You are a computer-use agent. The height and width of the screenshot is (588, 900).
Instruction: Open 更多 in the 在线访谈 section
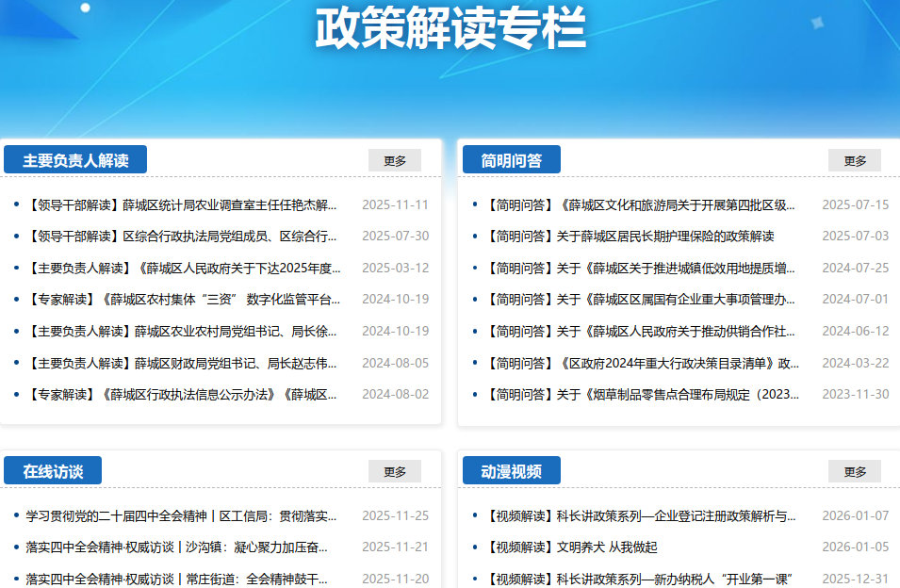pos(394,471)
